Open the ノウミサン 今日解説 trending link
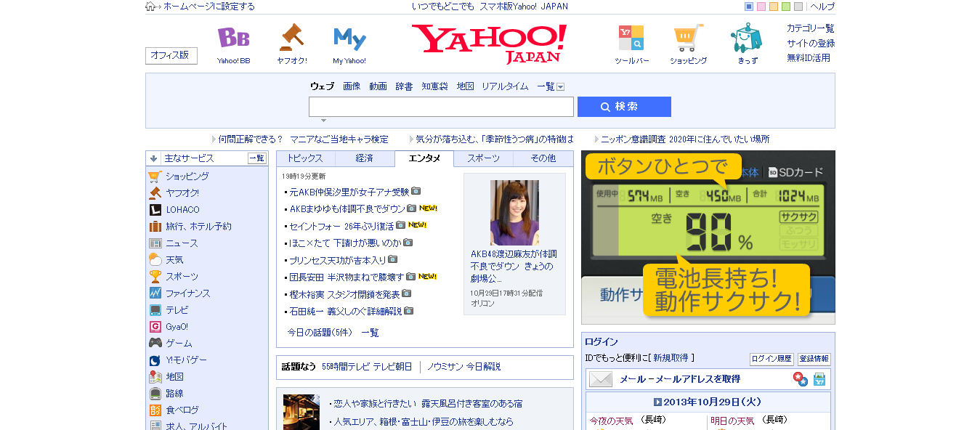 (463, 367)
